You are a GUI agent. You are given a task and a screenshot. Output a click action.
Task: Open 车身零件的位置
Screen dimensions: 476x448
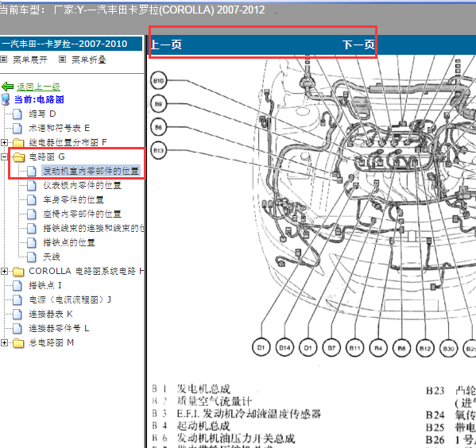[73, 199]
